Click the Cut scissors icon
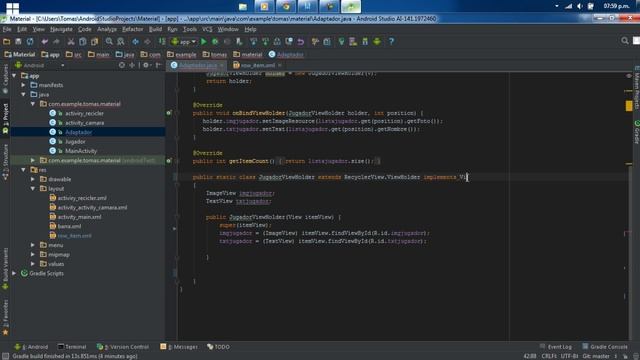This screenshot has width=640, height=360. pyautogui.click(x=71, y=42)
